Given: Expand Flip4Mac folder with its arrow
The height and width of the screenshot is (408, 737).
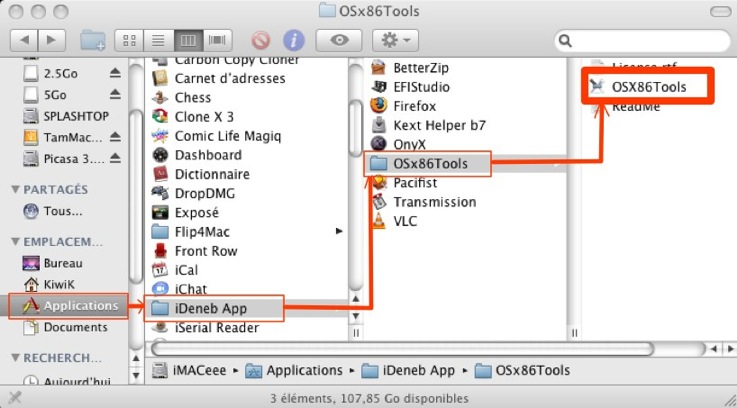Looking at the screenshot, I should click(x=339, y=231).
